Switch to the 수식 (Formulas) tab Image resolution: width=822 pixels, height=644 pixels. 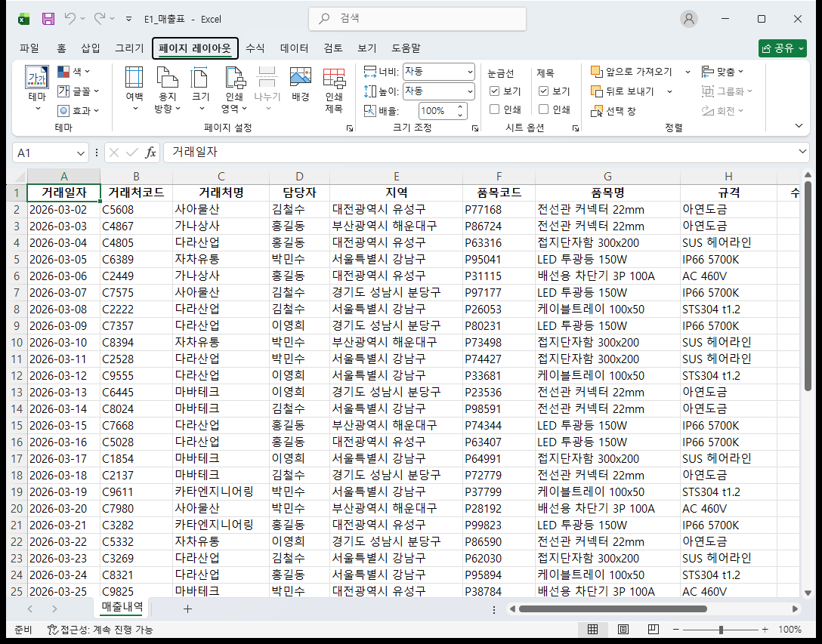[255, 48]
